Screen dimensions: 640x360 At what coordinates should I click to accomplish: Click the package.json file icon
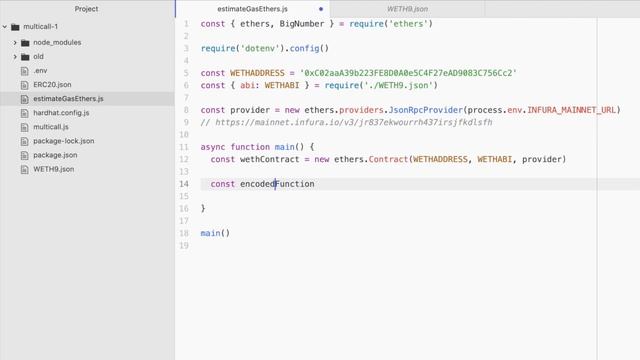24,156
